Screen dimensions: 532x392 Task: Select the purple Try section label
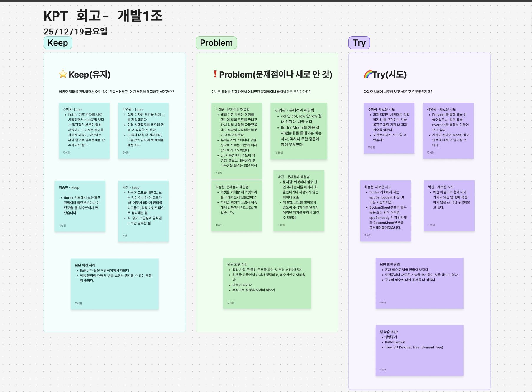[359, 43]
